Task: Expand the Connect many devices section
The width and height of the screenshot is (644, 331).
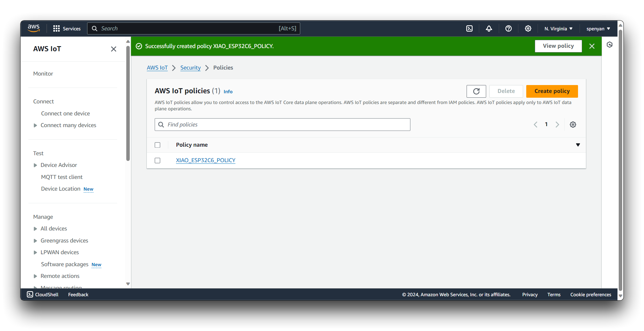Action: point(35,126)
